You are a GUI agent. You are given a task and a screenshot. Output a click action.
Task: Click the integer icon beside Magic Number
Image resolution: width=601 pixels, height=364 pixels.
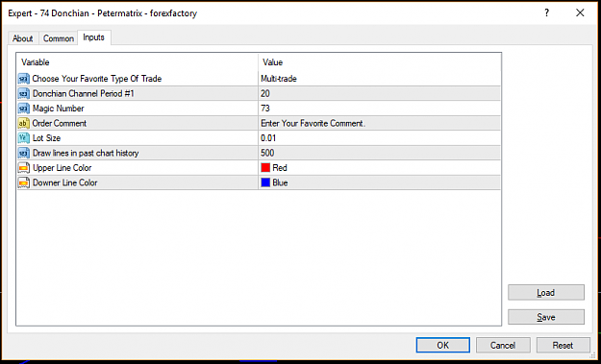click(x=23, y=109)
